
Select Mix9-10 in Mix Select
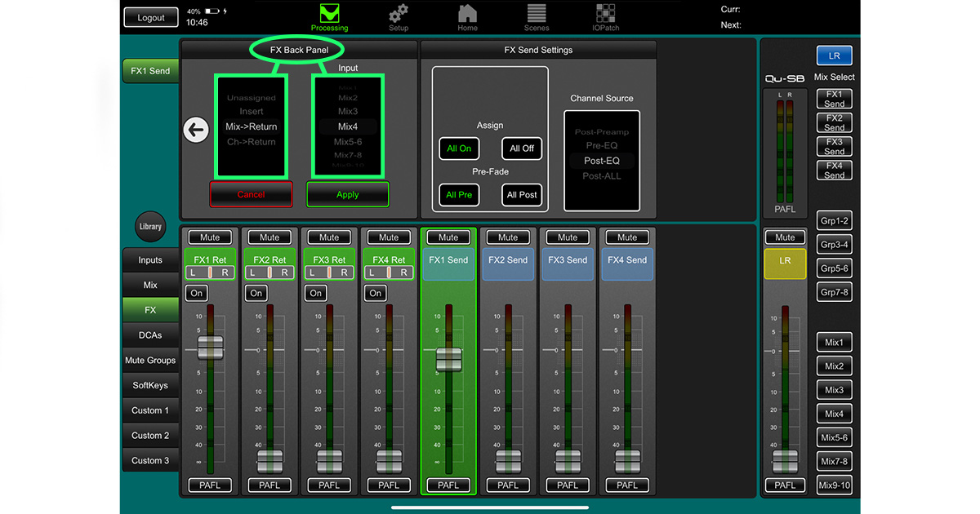click(x=834, y=485)
